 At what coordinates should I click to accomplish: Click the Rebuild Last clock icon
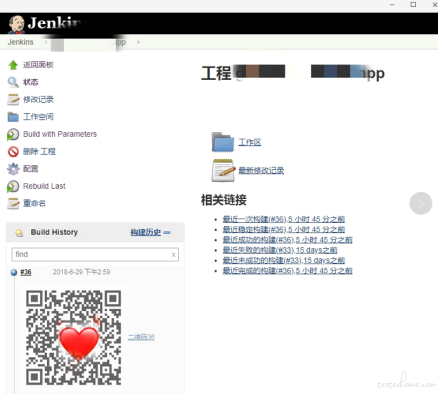click(13, 186)
